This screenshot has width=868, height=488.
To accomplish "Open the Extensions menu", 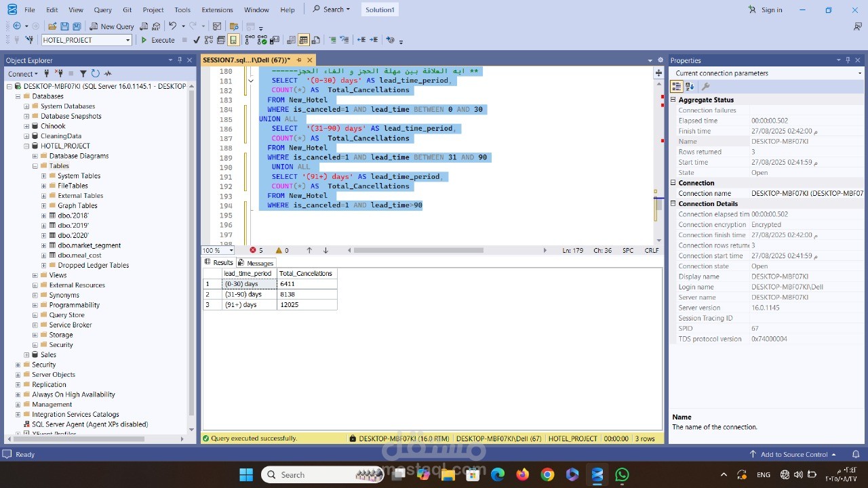I will [217, 9].
